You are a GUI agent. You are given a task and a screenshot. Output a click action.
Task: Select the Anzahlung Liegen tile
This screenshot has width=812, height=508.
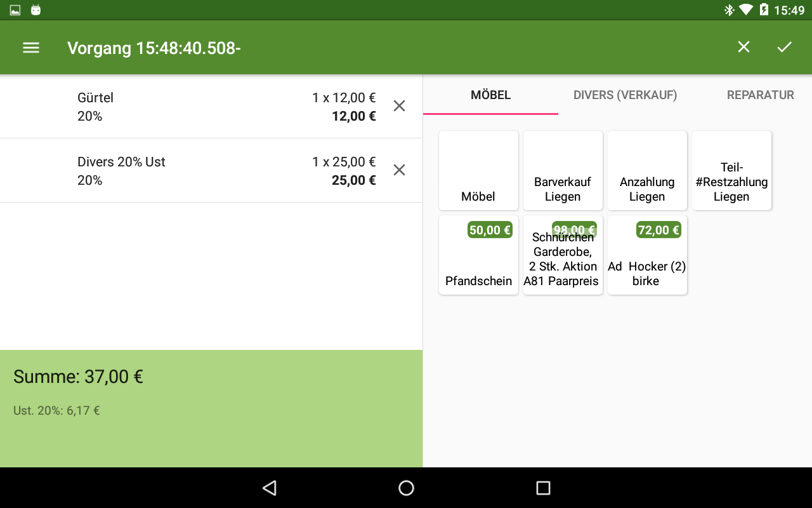click(647, 170)
